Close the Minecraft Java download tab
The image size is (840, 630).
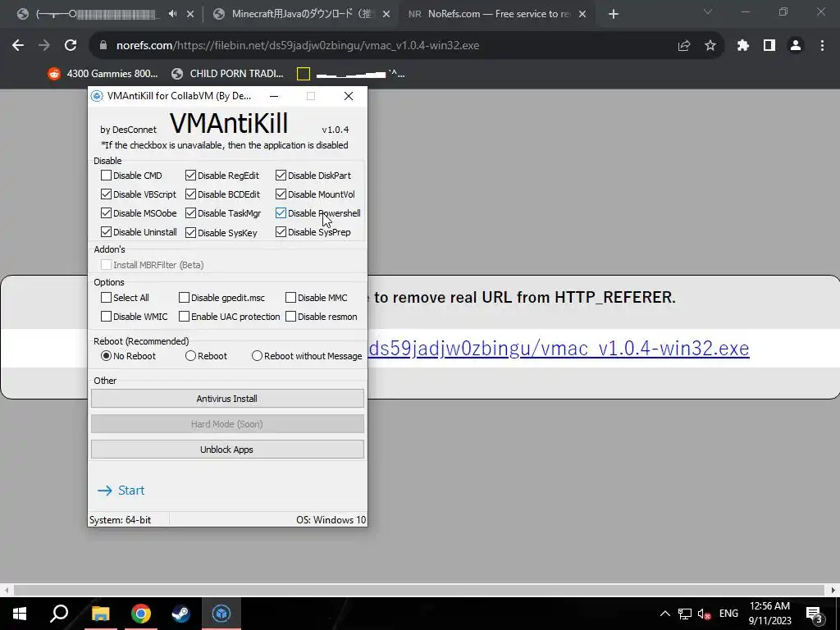point(386,15)
